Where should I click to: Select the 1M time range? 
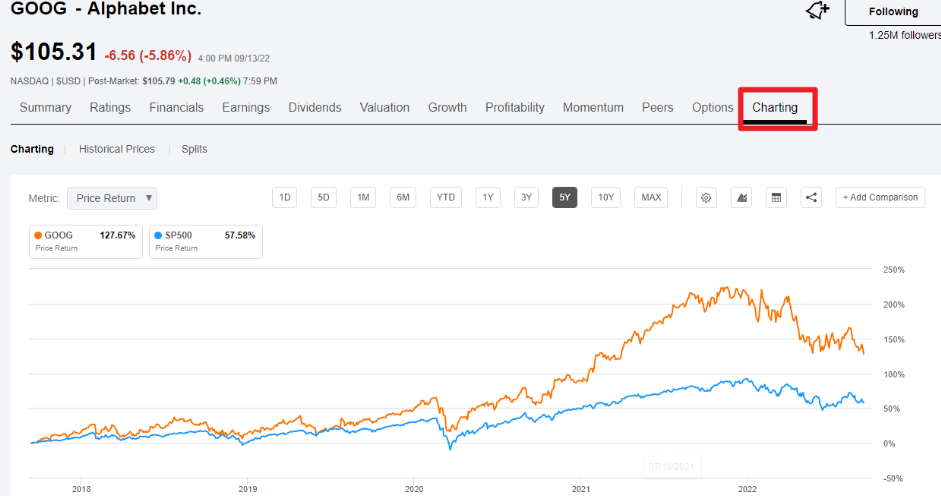tap(363, 198)
